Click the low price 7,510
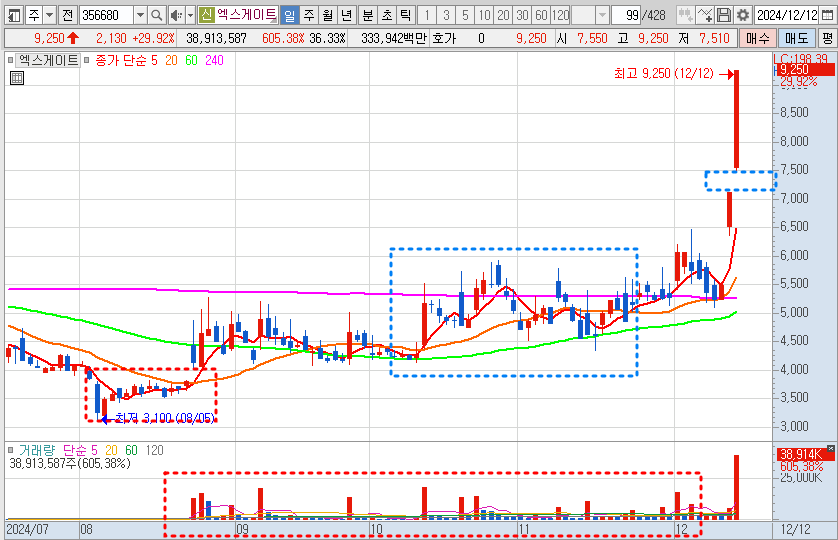This screenshot has height=540, width=838. point(714,38)
